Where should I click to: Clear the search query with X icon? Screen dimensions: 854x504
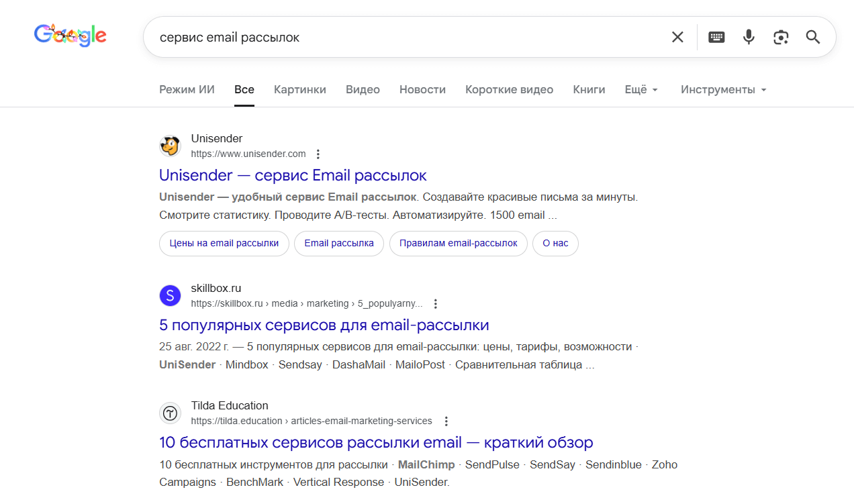[677, 37]
